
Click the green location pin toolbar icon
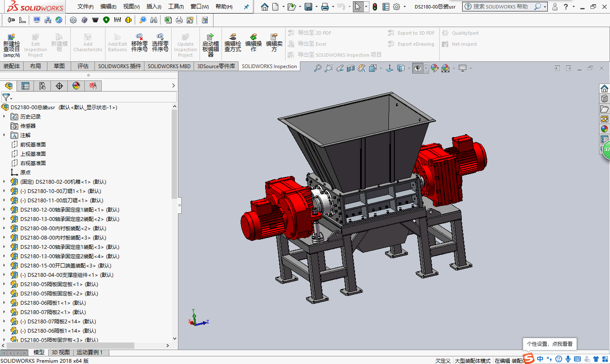click(106, 20)
